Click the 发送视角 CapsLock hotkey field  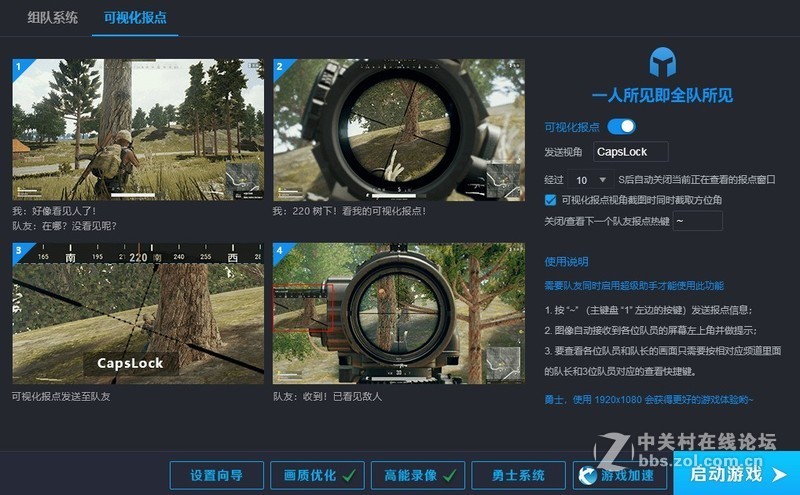coord(631,152)
